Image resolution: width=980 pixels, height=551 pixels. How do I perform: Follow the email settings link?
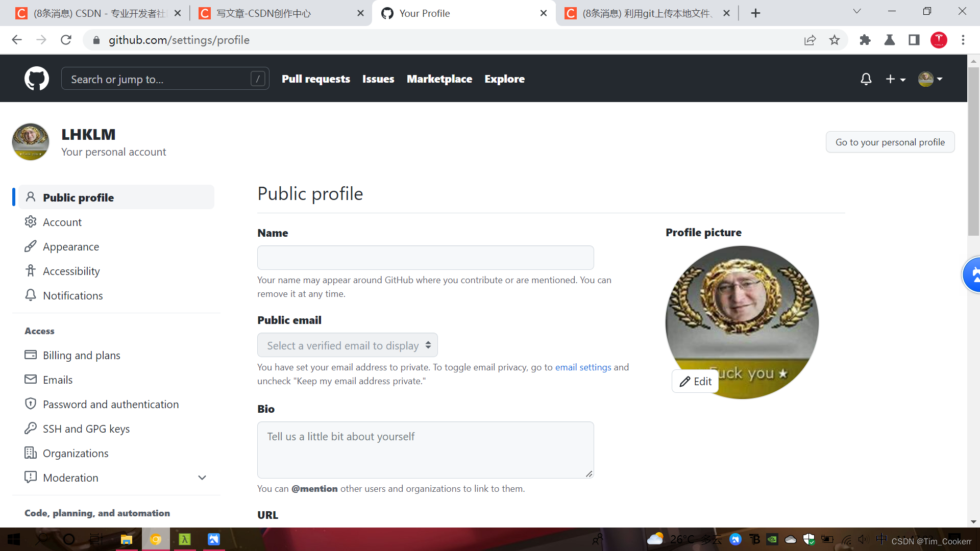[x=583, y=367]
